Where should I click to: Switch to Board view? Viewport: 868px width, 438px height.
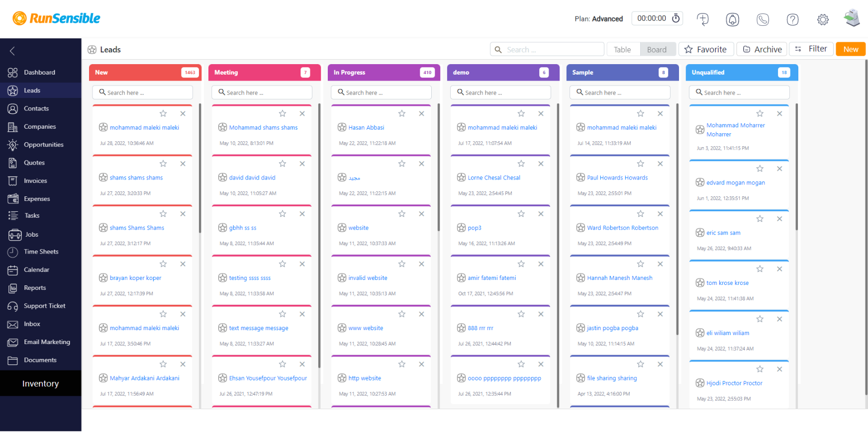click(657, 49)
